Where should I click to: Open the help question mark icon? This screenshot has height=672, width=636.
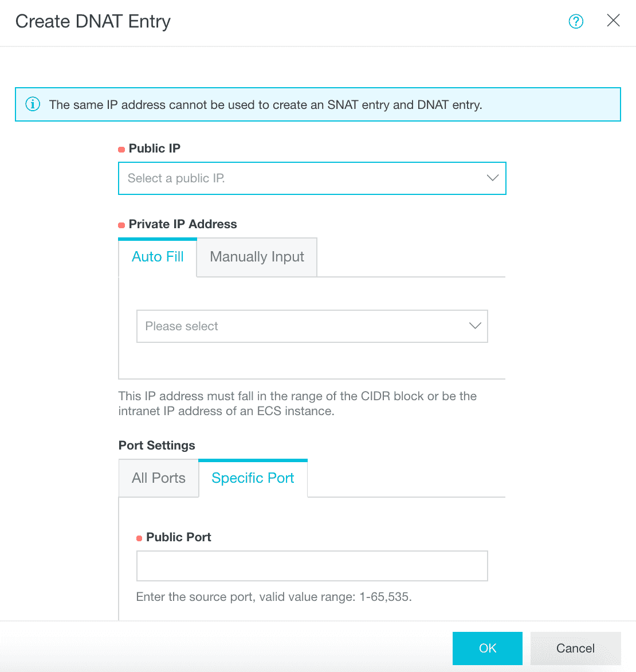[576, 21]
